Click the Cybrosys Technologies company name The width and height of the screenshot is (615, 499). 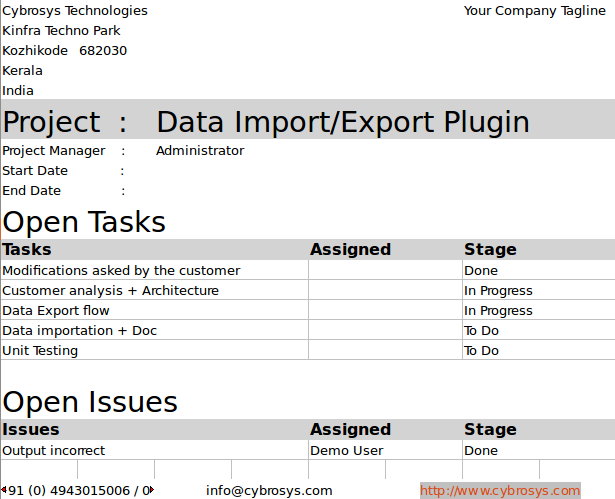75,11
